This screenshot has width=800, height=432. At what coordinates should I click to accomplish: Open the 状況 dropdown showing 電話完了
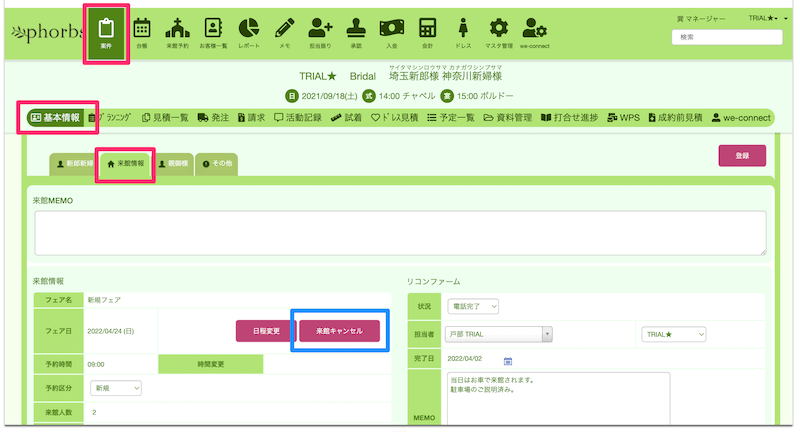pyautogui.click(x=473, y=307)
